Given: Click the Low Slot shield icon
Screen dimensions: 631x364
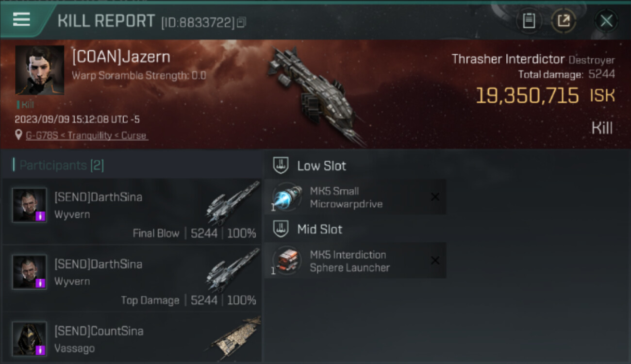Looking at the screenshot, I should click(281, 165).
